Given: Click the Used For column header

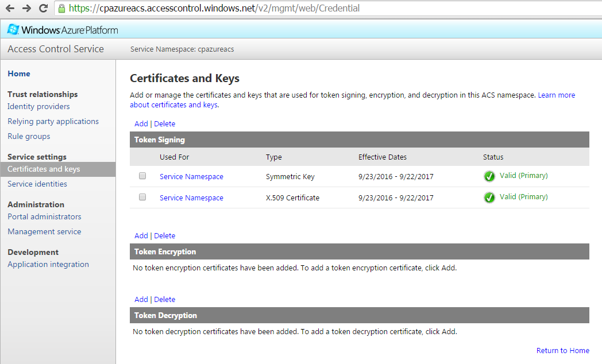Looking at the screenshot, I should pyautogui.click(x=174, y=157).
